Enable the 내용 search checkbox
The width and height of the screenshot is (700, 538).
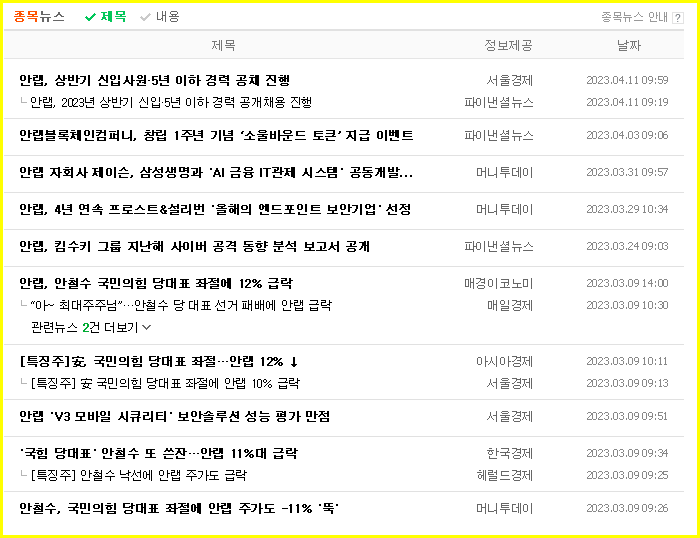coord(160,17)
